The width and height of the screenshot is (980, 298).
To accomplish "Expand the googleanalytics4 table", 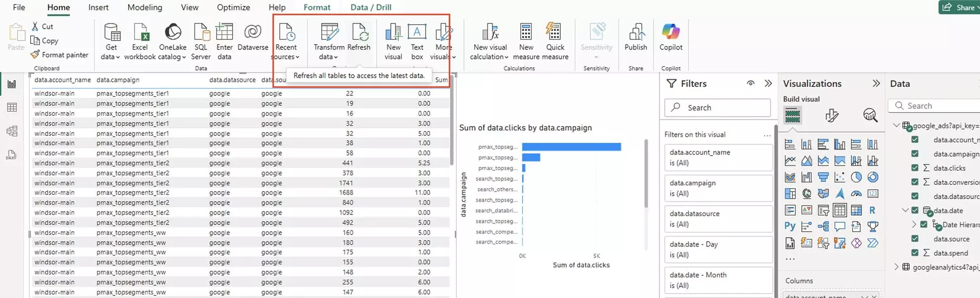I will (896, 267).
